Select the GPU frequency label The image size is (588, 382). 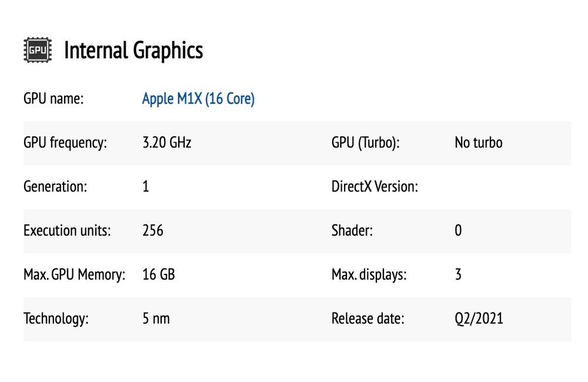coord(65,143)
